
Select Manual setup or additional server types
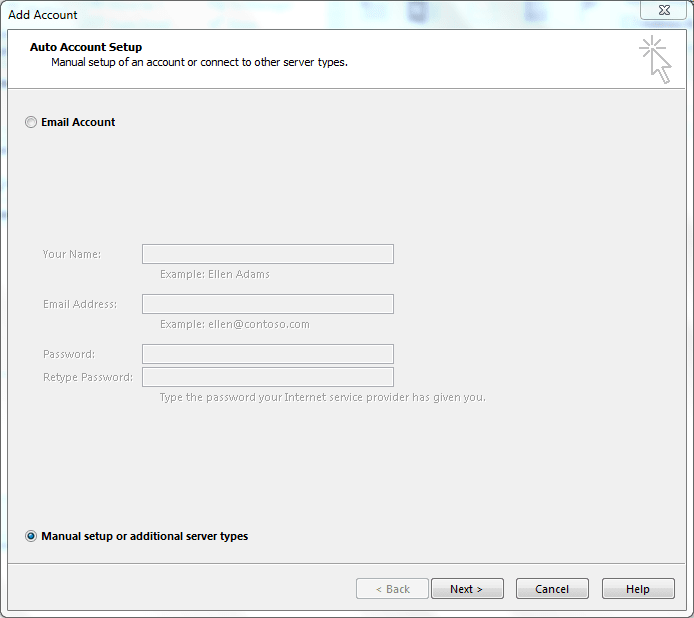point(31,536)
